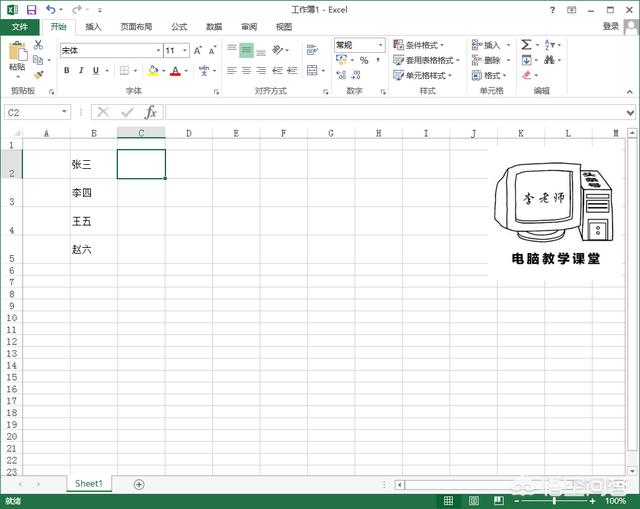Switch to the 插入 ribbon tab
The image size is (640, 509).
pyautogui.click(x=93, y=27)
